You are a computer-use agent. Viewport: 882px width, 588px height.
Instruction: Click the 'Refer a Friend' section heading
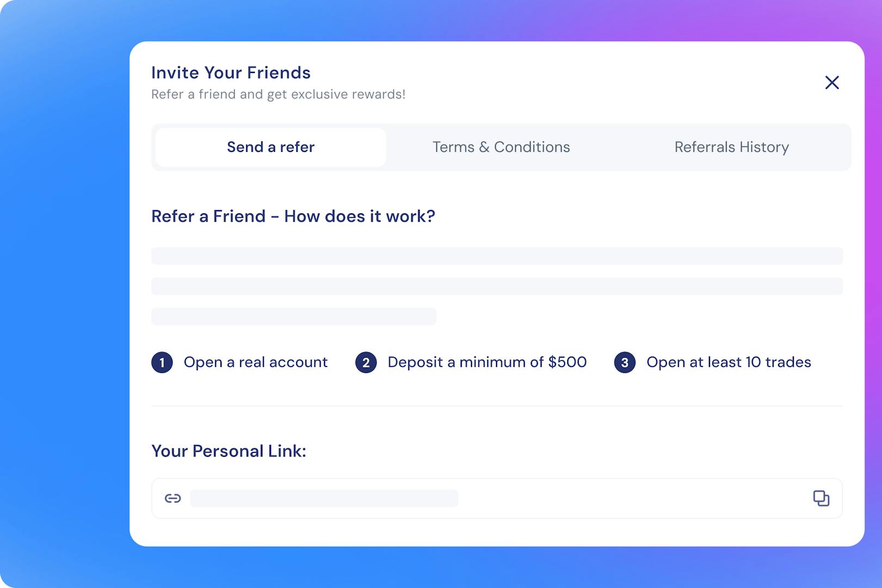tap(293, 216)
